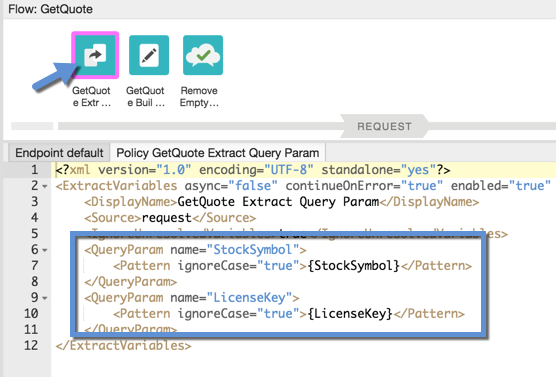
Task: Place cursor in DisplayName value text
Action: coord(278,202)
